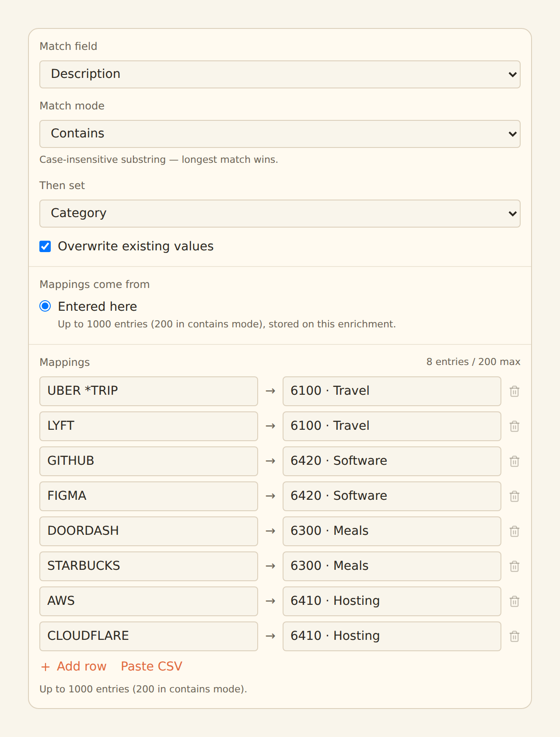Edit the DOORDASH key field
The height and width of the screenshot is (737, 560).
[149, 531]
